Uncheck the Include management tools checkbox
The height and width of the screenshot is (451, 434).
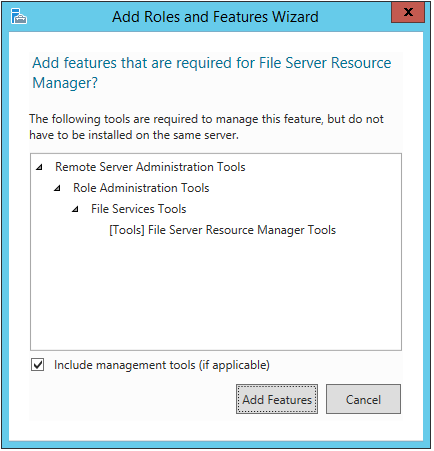tap(37, 365)
